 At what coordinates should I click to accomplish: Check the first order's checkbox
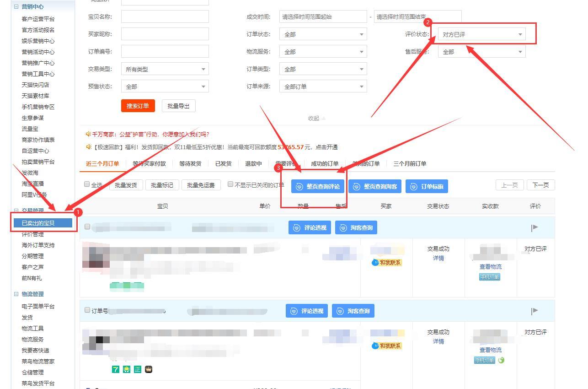(x=87, y=227)
